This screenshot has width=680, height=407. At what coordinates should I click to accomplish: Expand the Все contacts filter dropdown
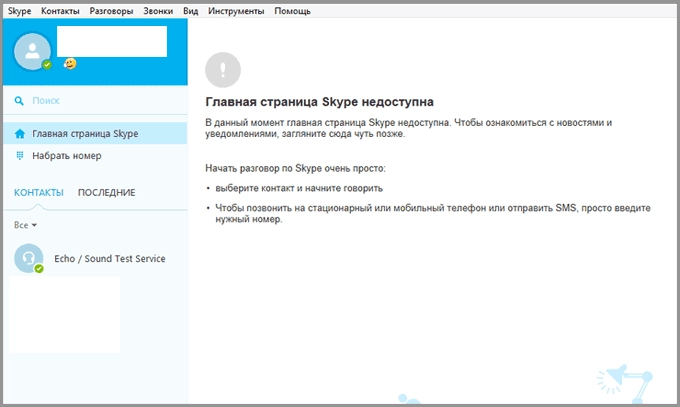pyautogui.click(x=25, y=225)
